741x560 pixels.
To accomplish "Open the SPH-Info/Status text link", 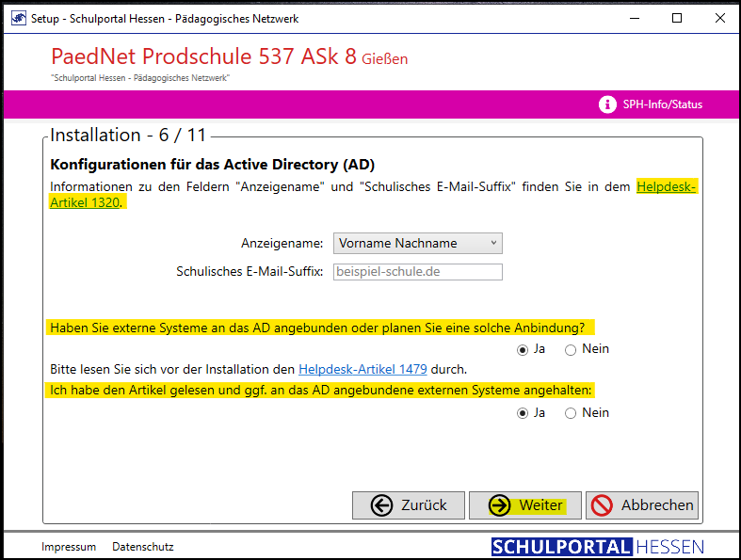I will pyautogui.click(x=662, y=104).
